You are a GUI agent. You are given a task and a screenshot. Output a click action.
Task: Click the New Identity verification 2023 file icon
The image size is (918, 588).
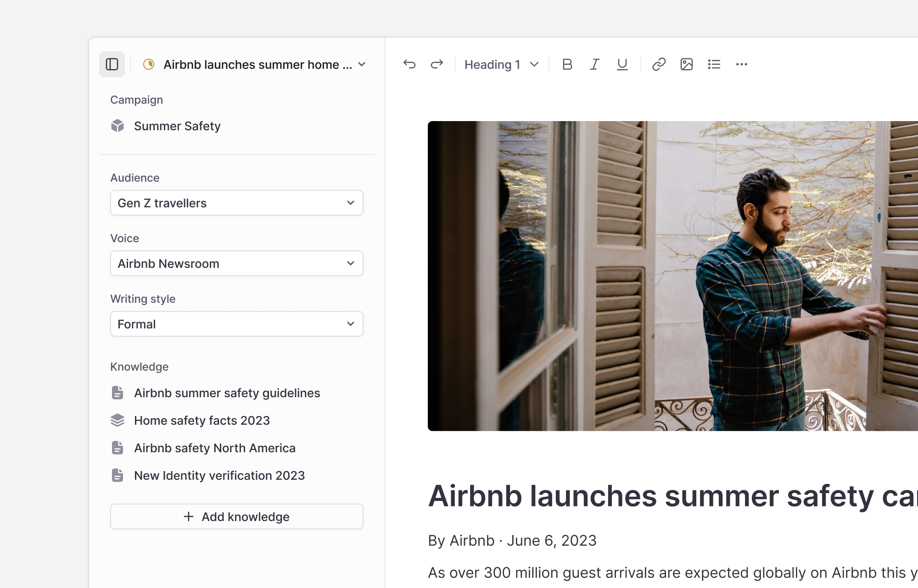pyautogui.click(x=118, y=475)
